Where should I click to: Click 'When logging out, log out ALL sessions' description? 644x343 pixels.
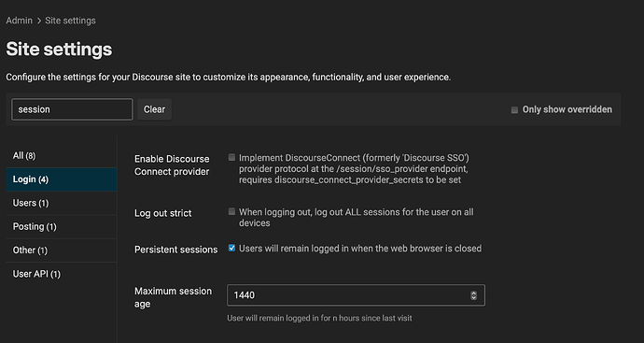pos(357,218)
